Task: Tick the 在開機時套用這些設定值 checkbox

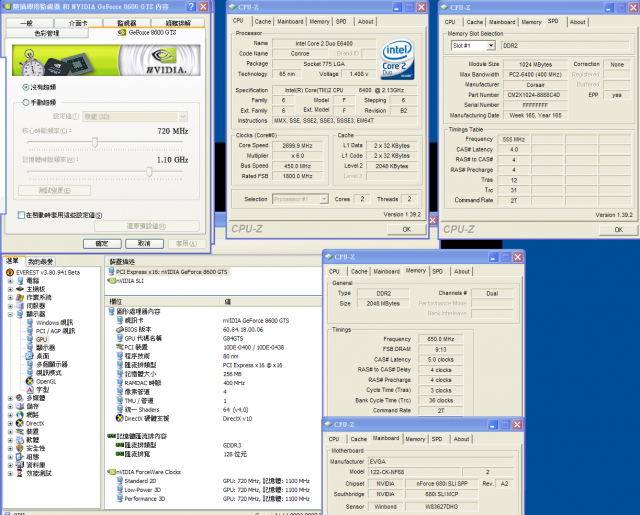Action: pyautogui.click(x=21, y=215)
